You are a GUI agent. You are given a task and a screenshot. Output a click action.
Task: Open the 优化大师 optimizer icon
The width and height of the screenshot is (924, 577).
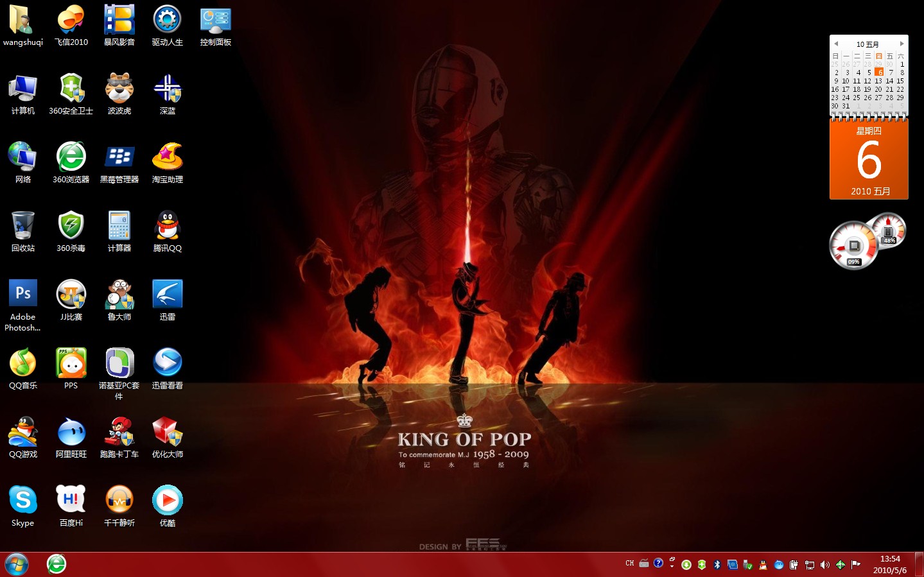pos(168,438)
